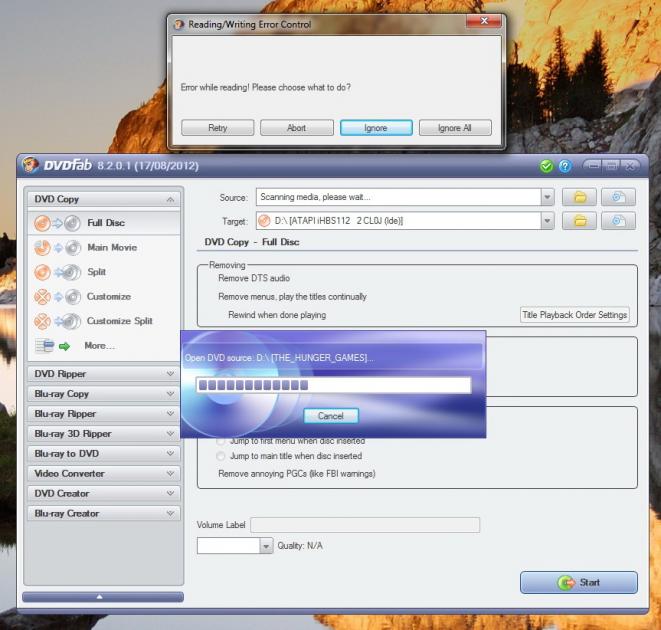Click 'Open DVD source: D:\ [THE_HUNGER_GAMES]' text
This screenshot has height=630, width=661.
pos(279,358)
